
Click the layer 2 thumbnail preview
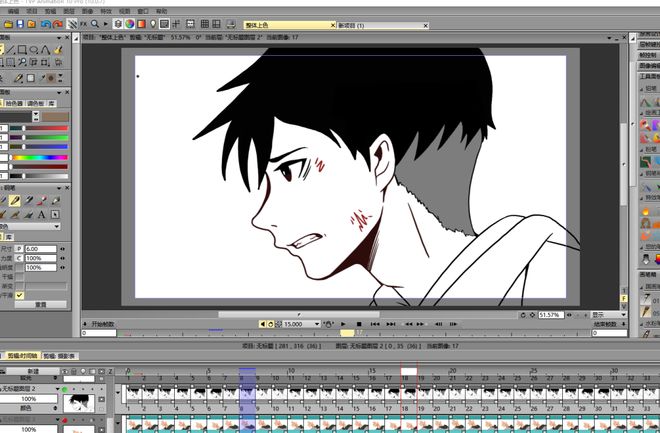point(79,403)
